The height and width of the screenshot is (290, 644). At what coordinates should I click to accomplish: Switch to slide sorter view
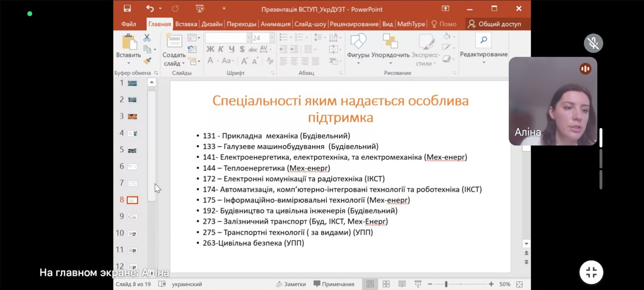pyautogui.click(x=386, y=284)
